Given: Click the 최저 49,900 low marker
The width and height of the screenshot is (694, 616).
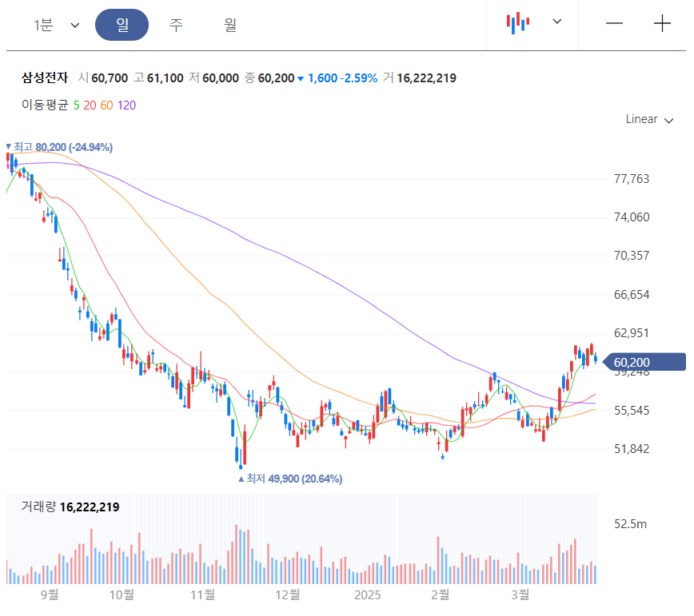Looking at the screenshot, I should 290,479.
